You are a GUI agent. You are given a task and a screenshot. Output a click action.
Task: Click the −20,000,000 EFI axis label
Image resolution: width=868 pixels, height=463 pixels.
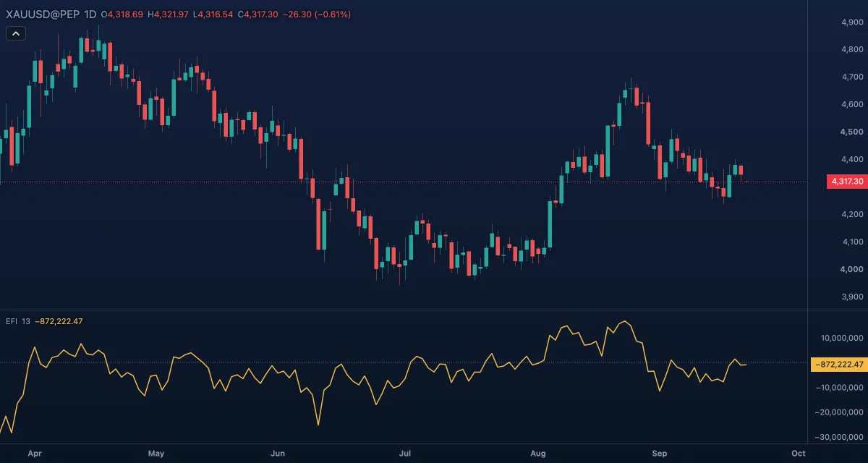pos(840,412)
